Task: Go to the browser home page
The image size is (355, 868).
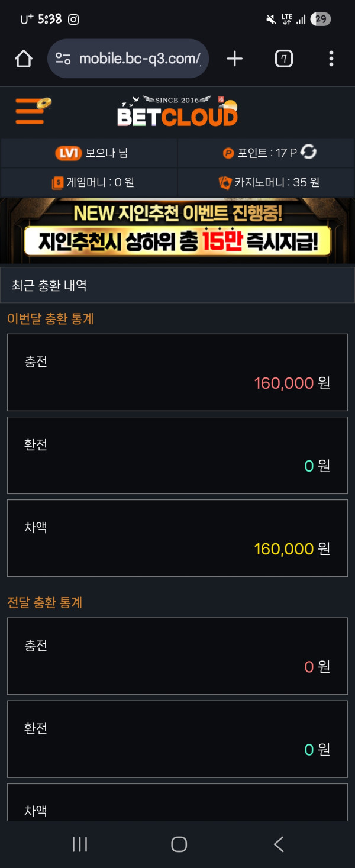Action: pos(24,59)
